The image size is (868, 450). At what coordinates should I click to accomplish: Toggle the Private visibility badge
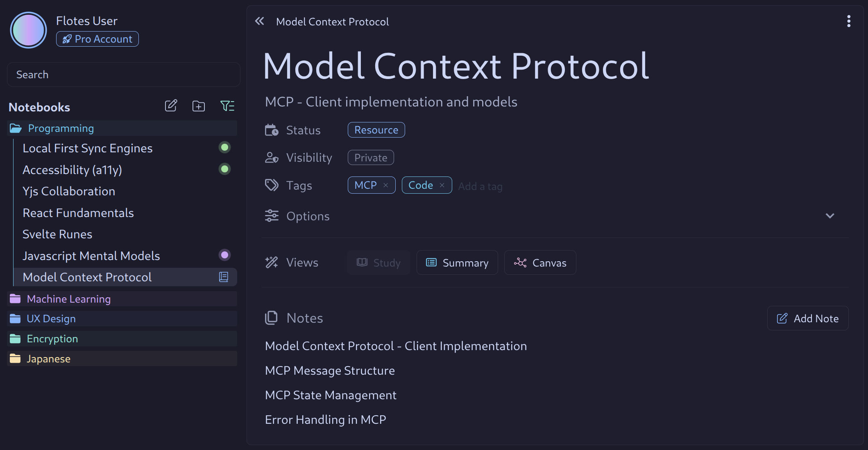coord(371,158)
